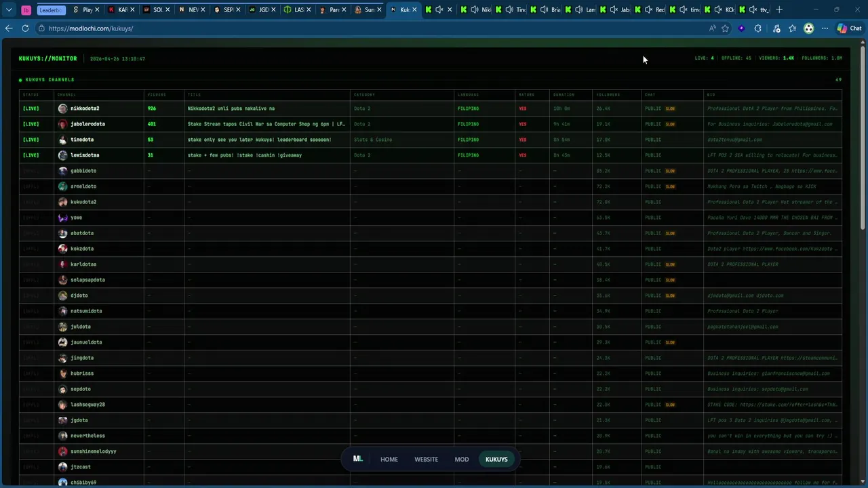Viewport: 868px width, 488px height.
Task: Unmute audio on the KOk tab
Action: point(718,9)
